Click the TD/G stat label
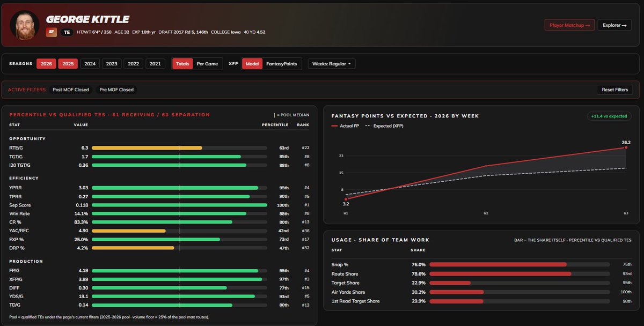644x326 pixels. [x=14, y=305]
